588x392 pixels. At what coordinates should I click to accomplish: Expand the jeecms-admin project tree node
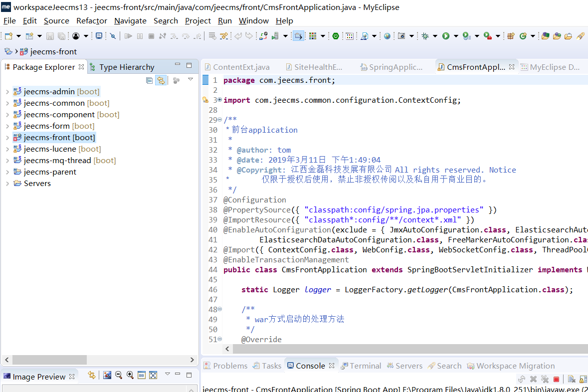coord(7,92)
